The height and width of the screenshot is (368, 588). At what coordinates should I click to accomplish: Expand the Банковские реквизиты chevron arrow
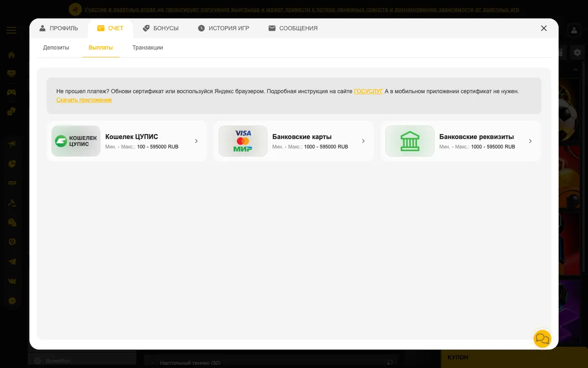click(x=530, y=141)
